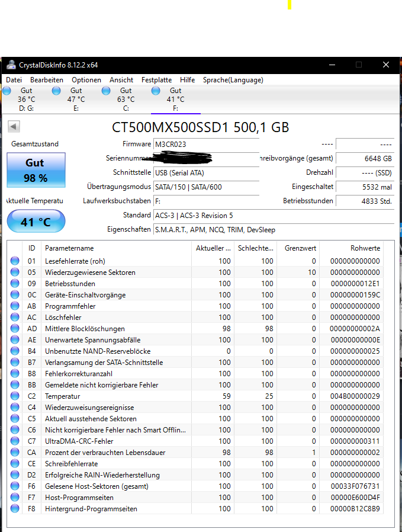Click the ID column header
402x532 pixels.
click(x=31, y=248)
